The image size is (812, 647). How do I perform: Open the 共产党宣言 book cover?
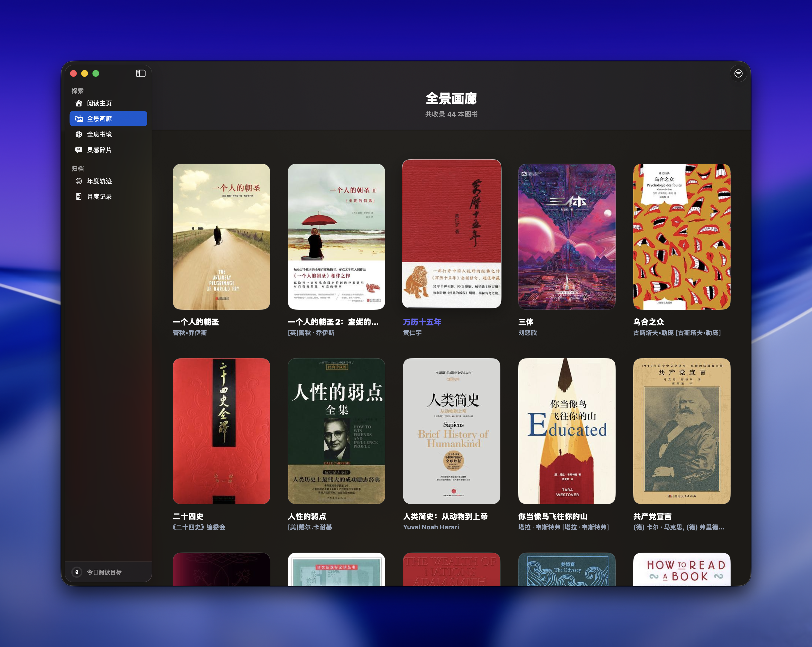point(682,431)
